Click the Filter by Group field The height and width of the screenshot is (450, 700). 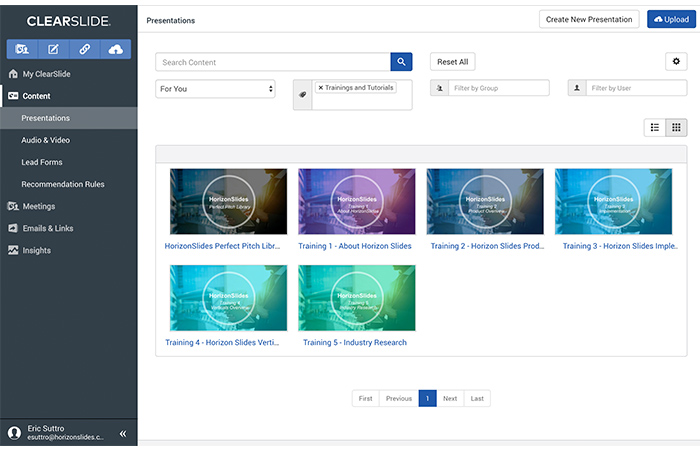[499, 88]
